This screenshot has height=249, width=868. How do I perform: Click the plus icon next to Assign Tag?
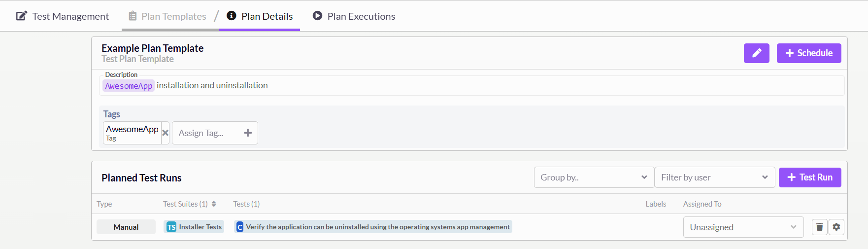(x=248, y=133)
